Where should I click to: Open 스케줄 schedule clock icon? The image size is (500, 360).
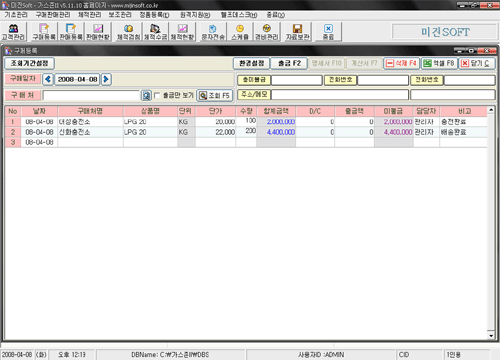coord(240,32)
